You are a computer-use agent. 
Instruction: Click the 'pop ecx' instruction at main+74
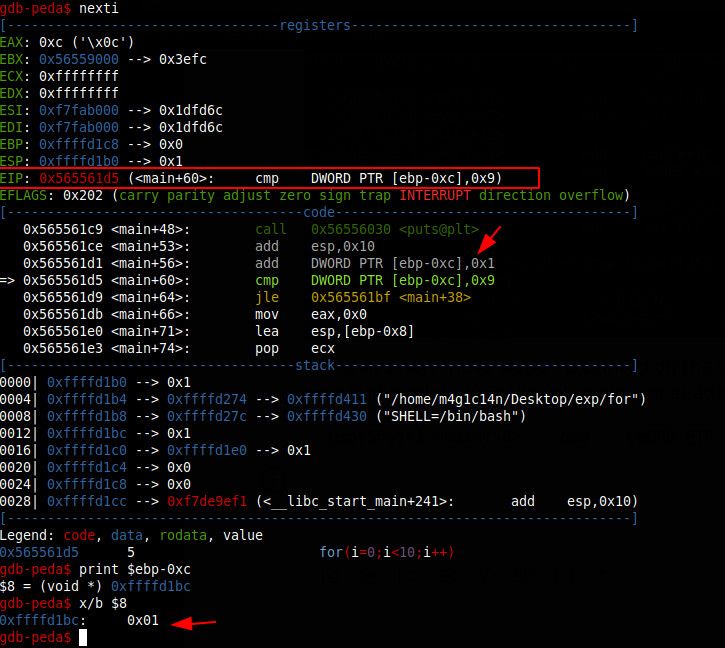coord(295,348)
